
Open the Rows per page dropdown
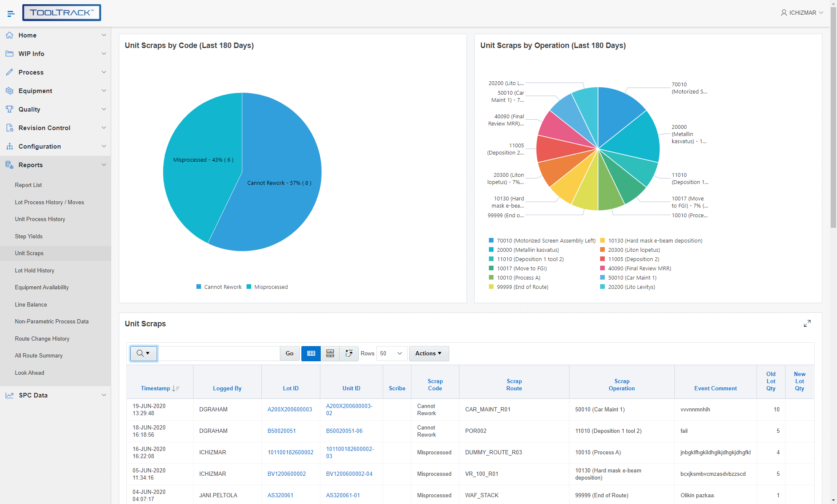click(x=391, y=354)
